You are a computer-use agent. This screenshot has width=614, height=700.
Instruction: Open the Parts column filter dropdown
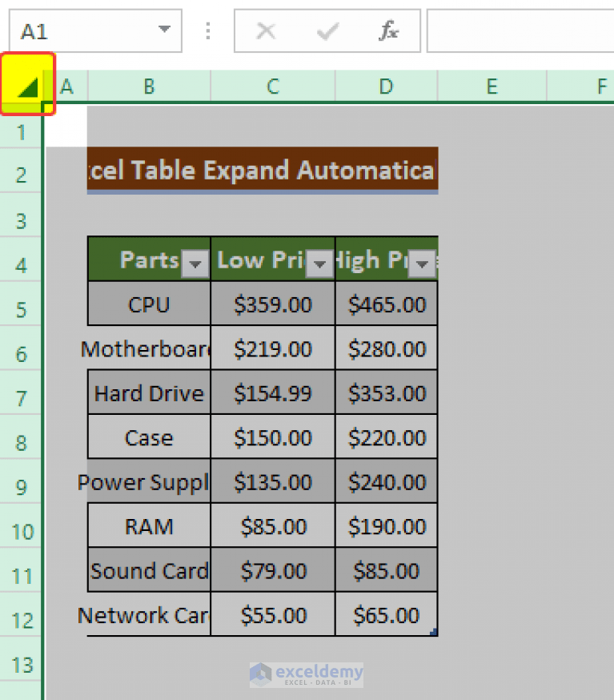point(195,264)
